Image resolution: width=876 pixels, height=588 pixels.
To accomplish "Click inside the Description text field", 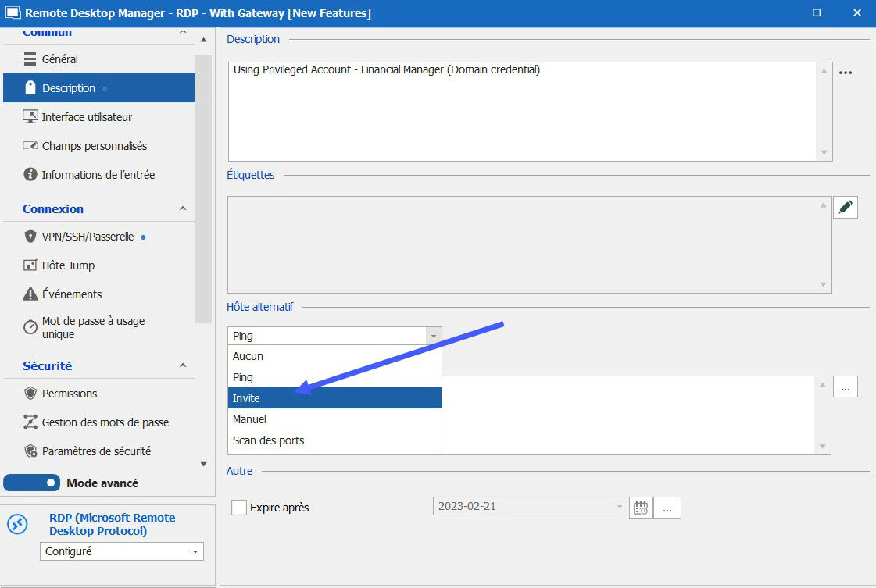I will [x=524, y=109].
